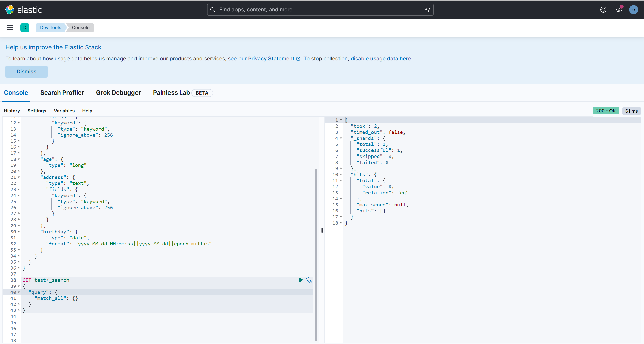Open the request wrench options icon
Image resolution: width=644 pixels, height=344 pixels.
309,280
